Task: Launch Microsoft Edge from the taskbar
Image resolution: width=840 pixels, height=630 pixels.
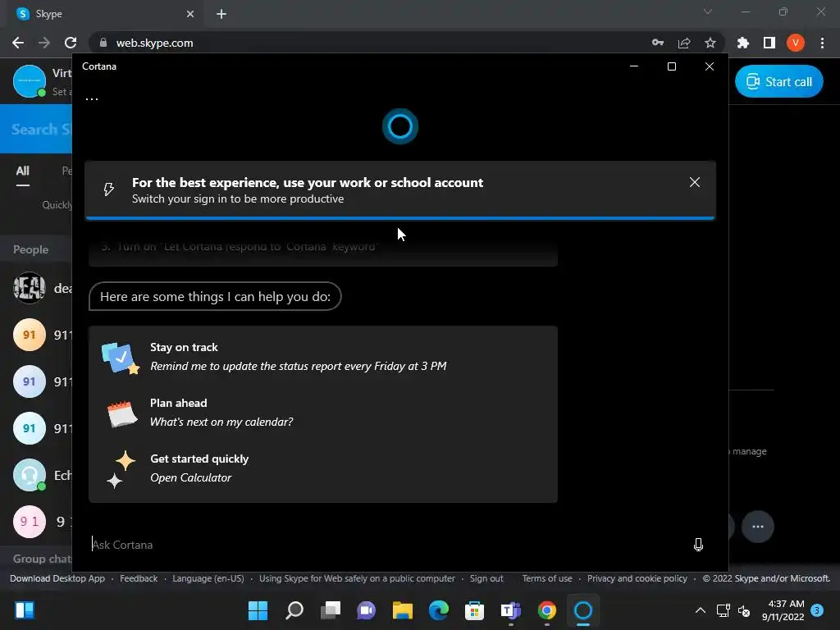Action: point(438,610)
